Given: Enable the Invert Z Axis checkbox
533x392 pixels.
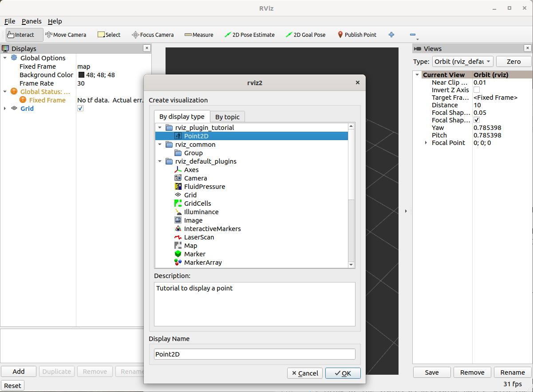Looking at the screenshot, I should click(x=476, y=90).
